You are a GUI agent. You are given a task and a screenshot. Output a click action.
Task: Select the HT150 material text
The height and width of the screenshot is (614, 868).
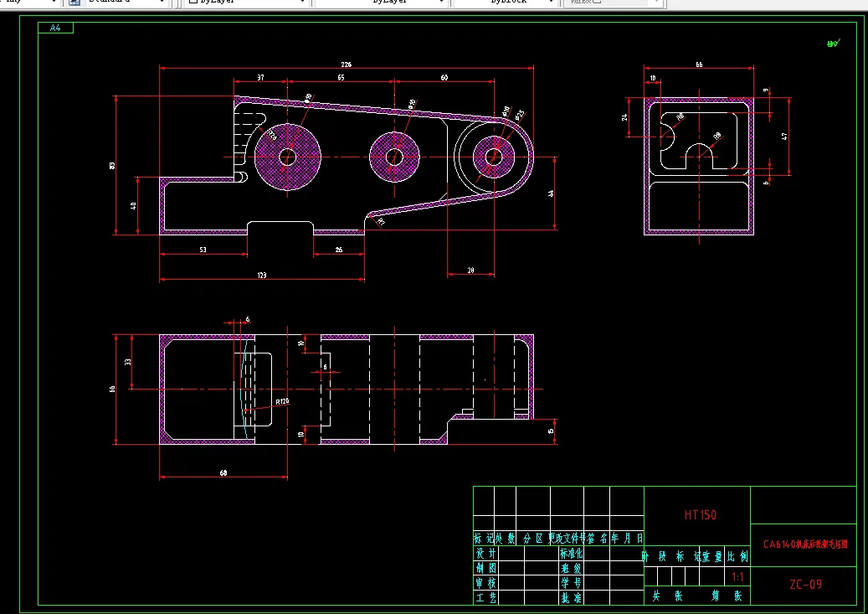pos(701,515)
